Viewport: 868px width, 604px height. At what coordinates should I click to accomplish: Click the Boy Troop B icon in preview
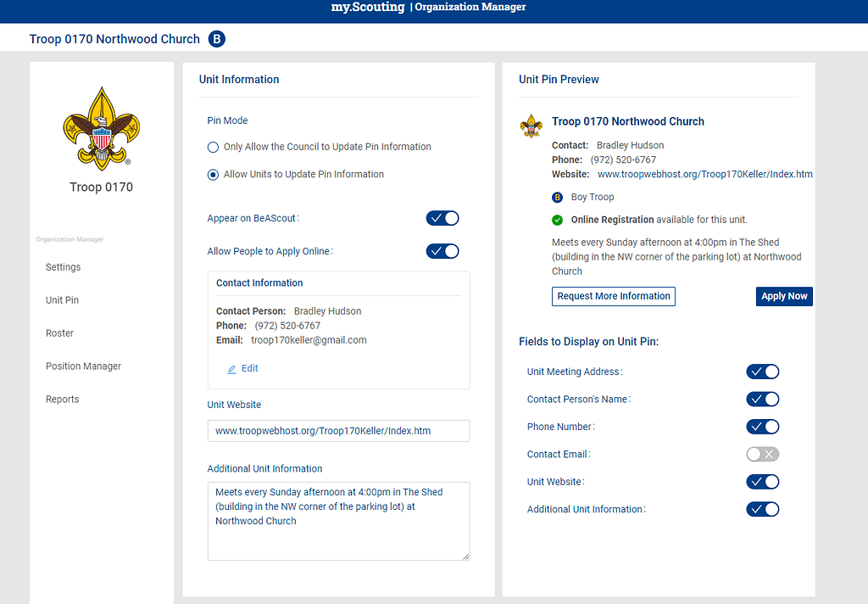pos(557,198)
